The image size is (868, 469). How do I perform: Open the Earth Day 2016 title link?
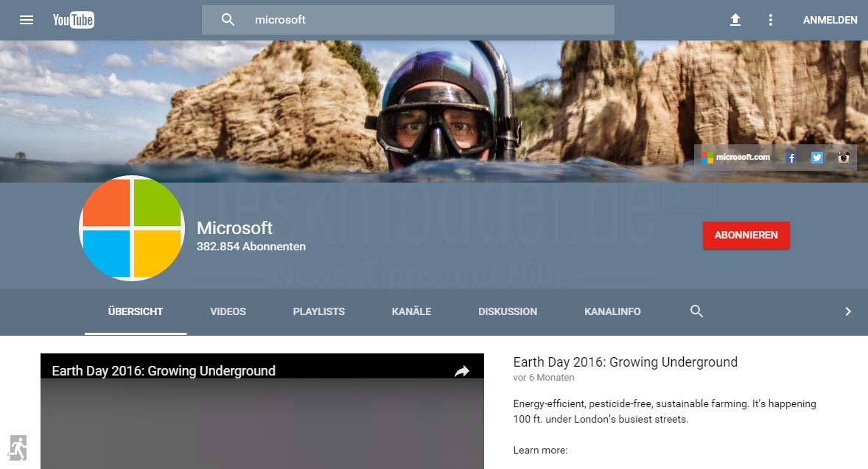coord(625,362)
